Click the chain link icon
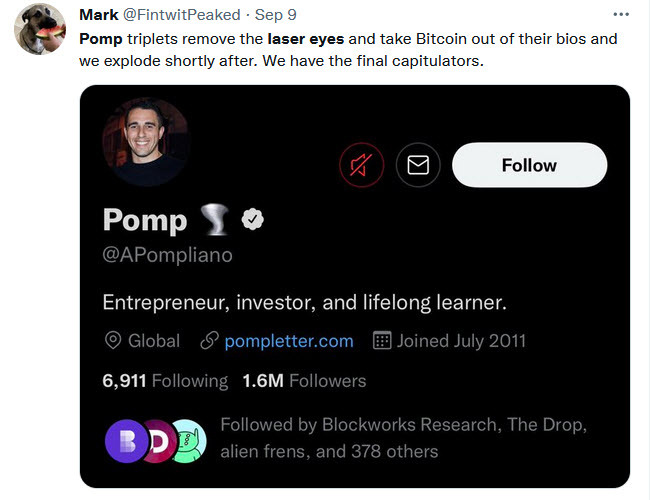The height and width of the screenshot is (500, 650). [x=209, y=341]
